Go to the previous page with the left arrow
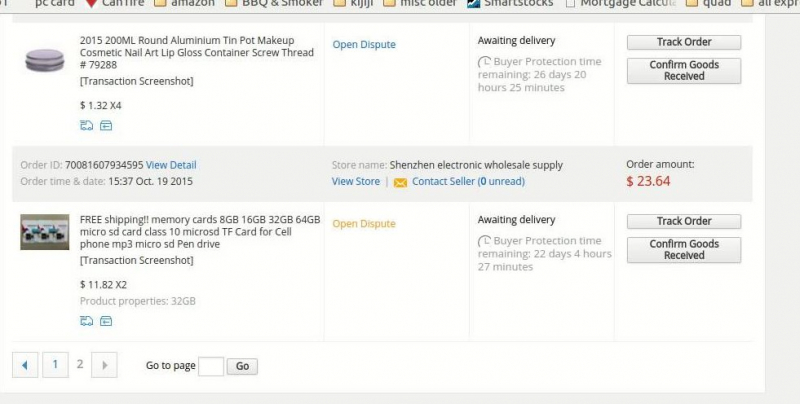The height and width of the screenshot is (404, 800). tap(24, 365)
